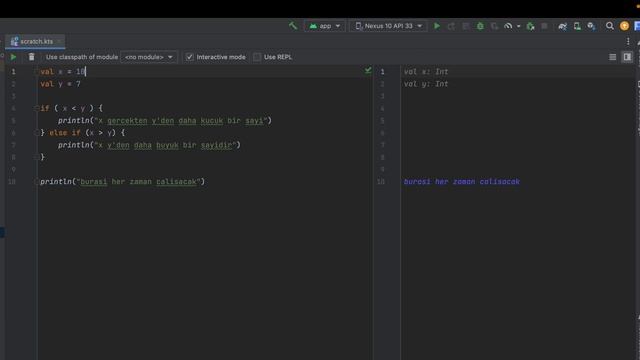
Task: Click line number 10 in the editor gutter
Action: [x=12, y=182]
